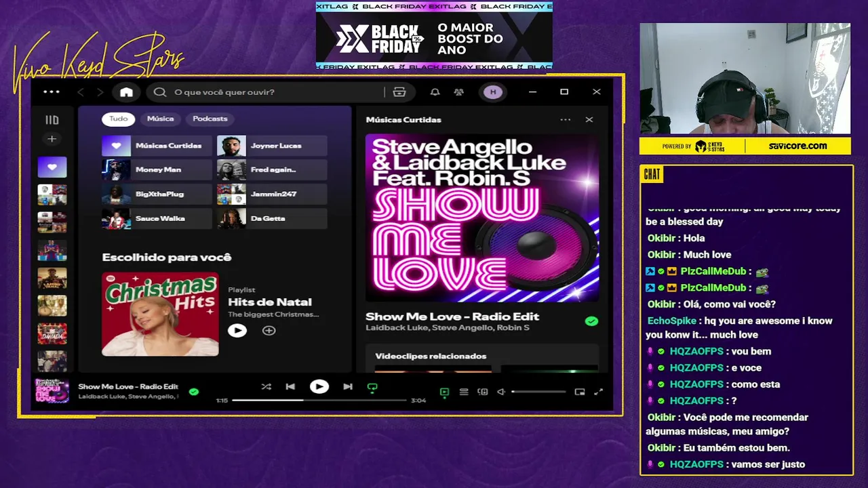Open Liked Songs heart in the sidebar

[x=52, y=167]
